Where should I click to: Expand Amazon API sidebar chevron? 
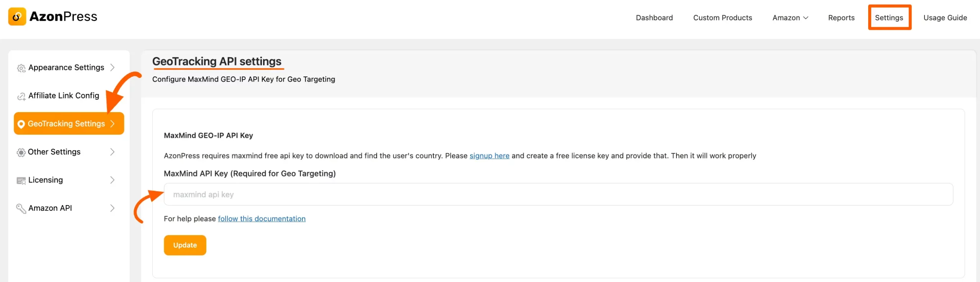click(x=112, y=208)
